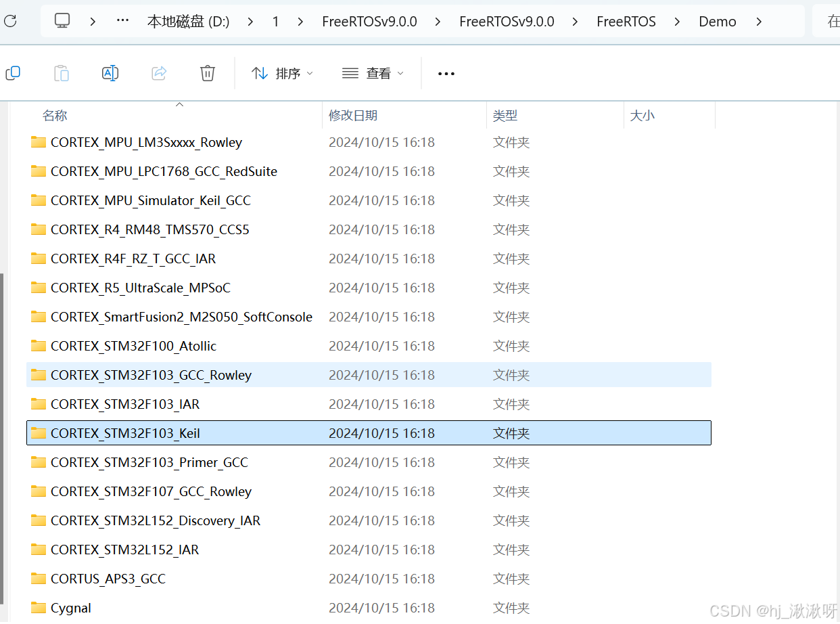Click the copy icon in toolbar
Image resolution: width=840 pixels, height=624 pixels.
pyautogui.click(x=13, y=73)
